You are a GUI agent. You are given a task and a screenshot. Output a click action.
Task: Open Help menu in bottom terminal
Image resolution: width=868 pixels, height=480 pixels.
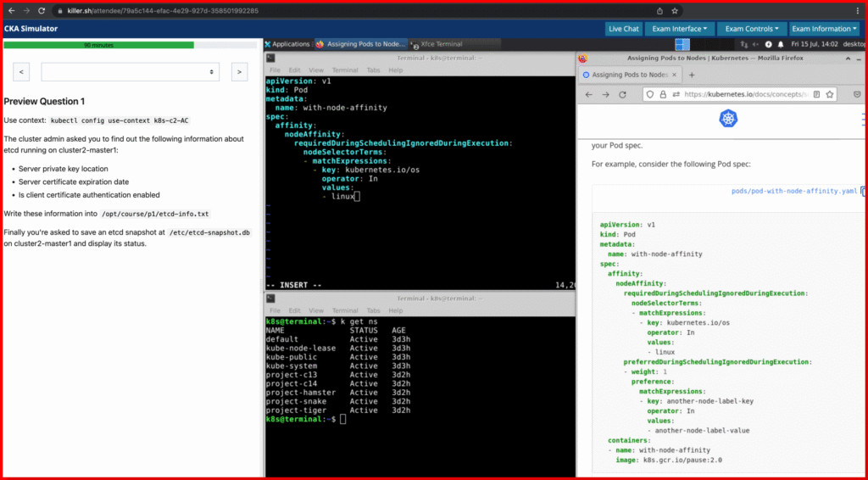395,310
